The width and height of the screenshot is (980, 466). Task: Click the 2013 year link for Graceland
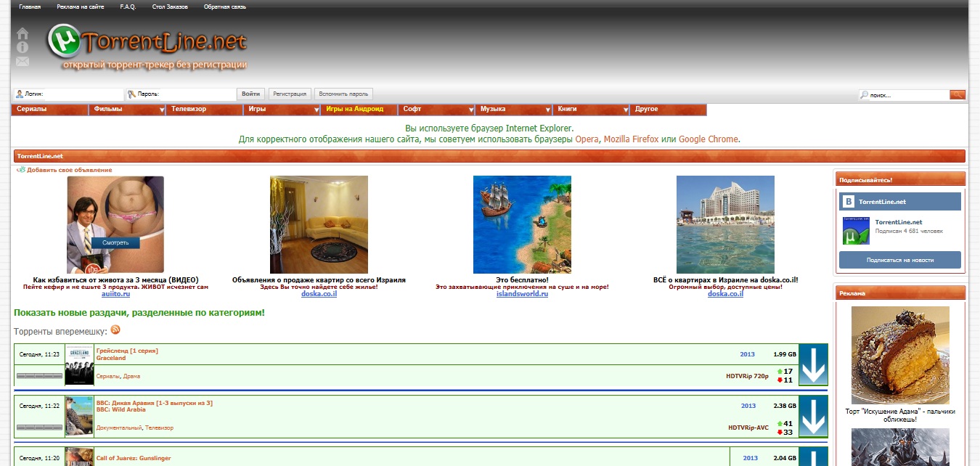[x=747, y=354]
